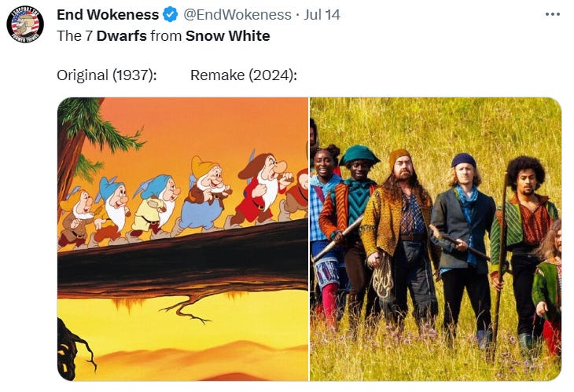The width and height of the screenshot is (574, 392).
Task: Click the Remake (2024): caption text
Action: tap(244, 75)
